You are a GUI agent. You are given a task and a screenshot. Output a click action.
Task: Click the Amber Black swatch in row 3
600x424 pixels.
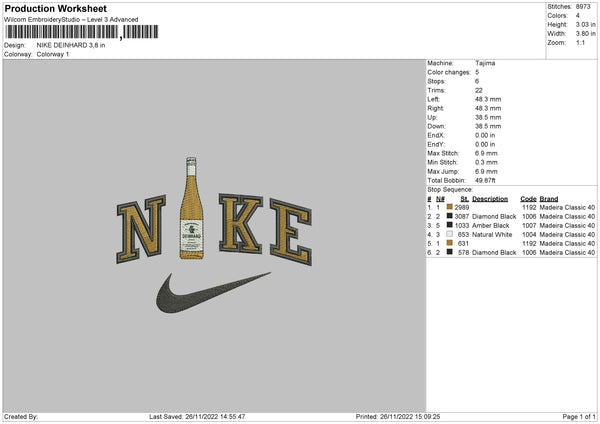pos(450,225)
